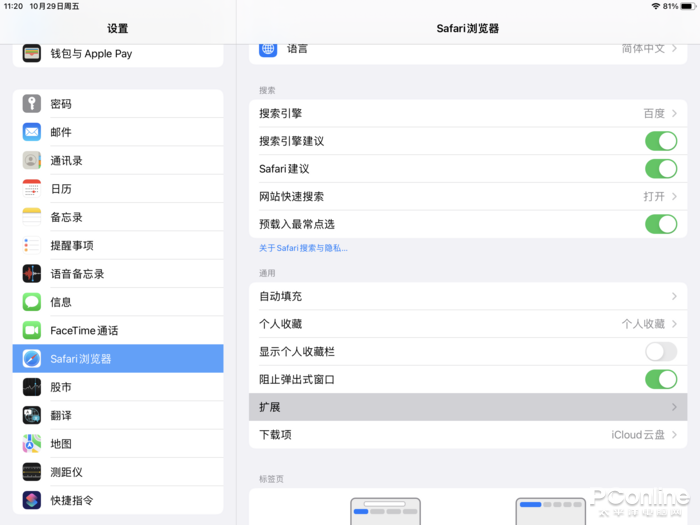Open the 密码 key icon
This screenshot has height=525, width=700.
pos(32,104)
